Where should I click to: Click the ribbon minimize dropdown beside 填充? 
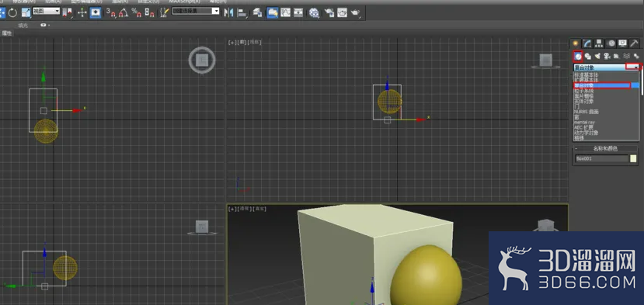tap(45, 25)
